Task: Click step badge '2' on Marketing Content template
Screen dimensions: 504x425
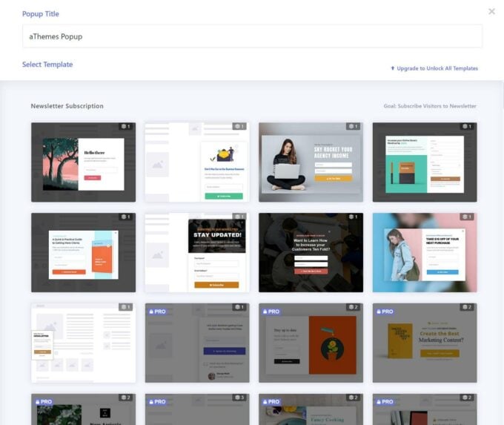Action: 467,307
